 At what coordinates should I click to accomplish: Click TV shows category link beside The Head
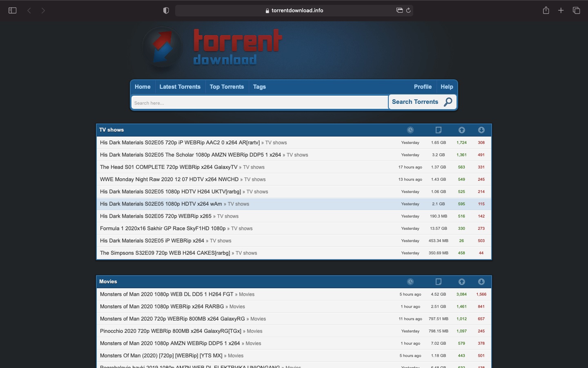pyautogui.click(x=254, y=167)
